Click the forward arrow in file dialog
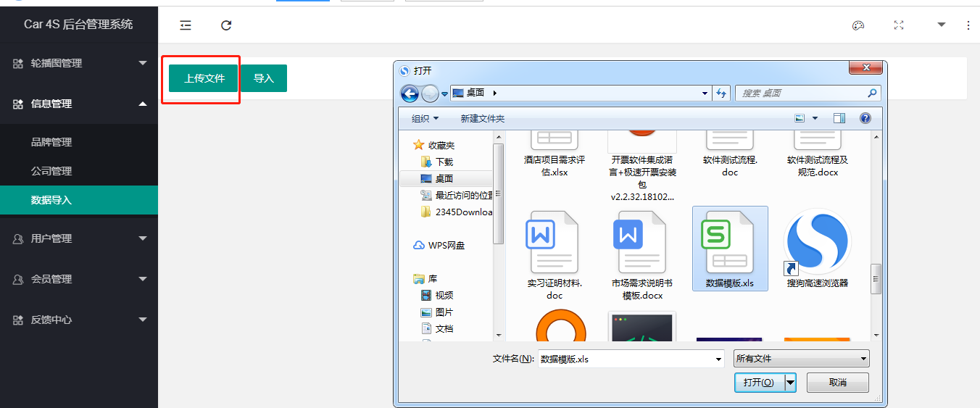 click(430, 93)
